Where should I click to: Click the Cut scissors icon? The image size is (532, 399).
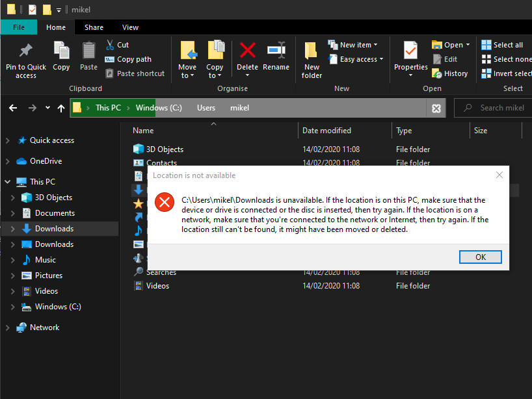pos(110,45)
